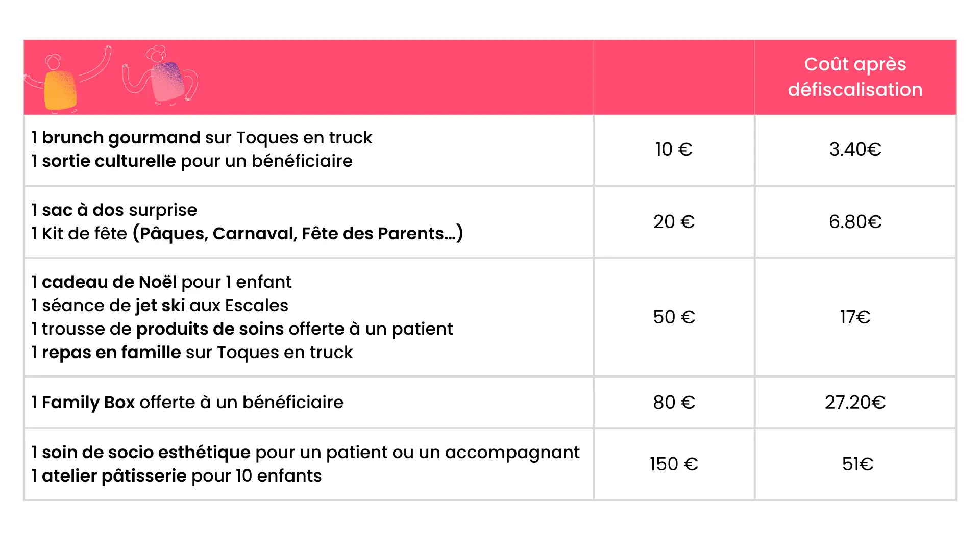The image size is (980, 551).
Task: Select the "3.40€" cost cell
Action: [855, 149]
